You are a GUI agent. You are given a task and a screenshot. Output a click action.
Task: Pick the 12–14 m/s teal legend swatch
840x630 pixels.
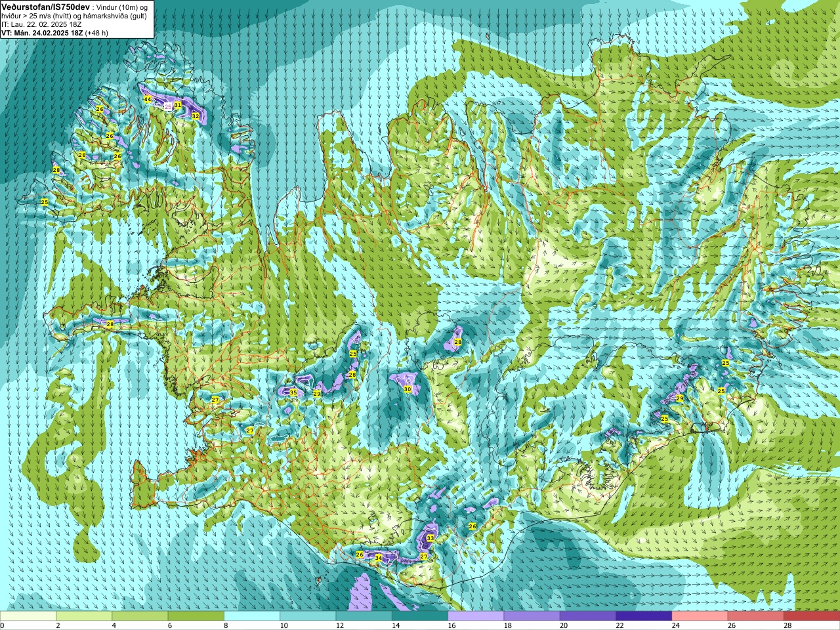pos(364,616)
